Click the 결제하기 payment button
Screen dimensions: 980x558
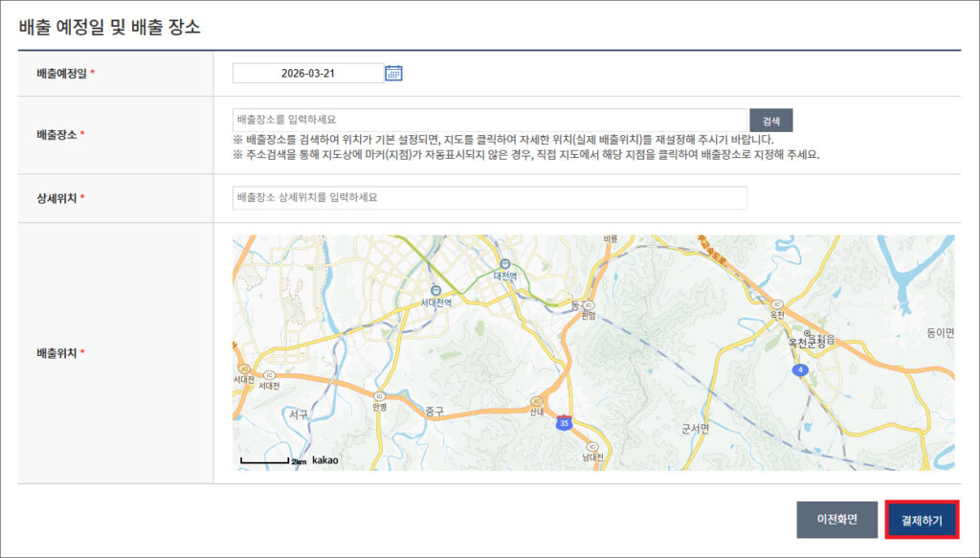pos(922,520)
